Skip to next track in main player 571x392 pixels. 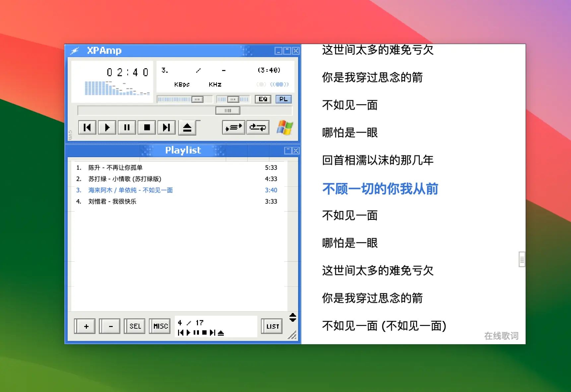(166, 127)
